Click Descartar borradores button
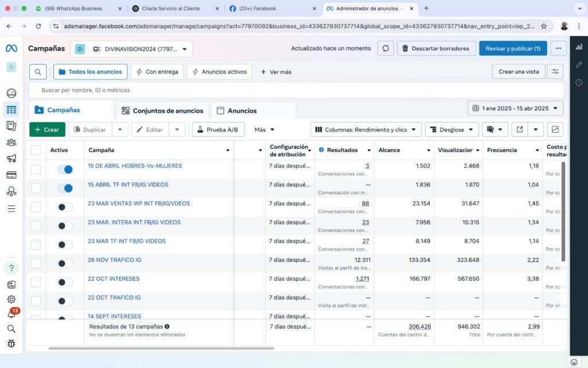The image size is (588, 368). [436, 48]
